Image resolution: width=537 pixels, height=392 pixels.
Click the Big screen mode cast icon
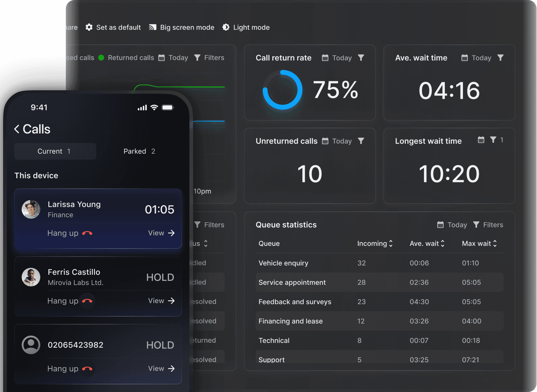pos(152,27)
